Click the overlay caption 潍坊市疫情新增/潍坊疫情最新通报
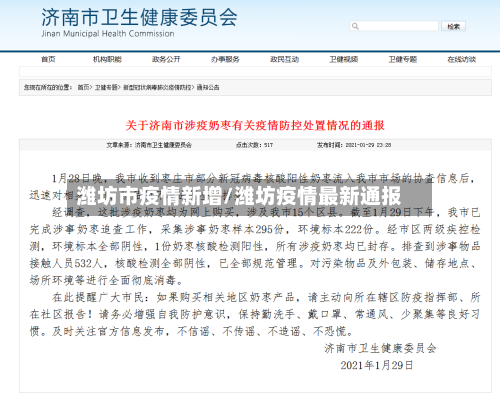500x396 pixels. coord(239,196)
